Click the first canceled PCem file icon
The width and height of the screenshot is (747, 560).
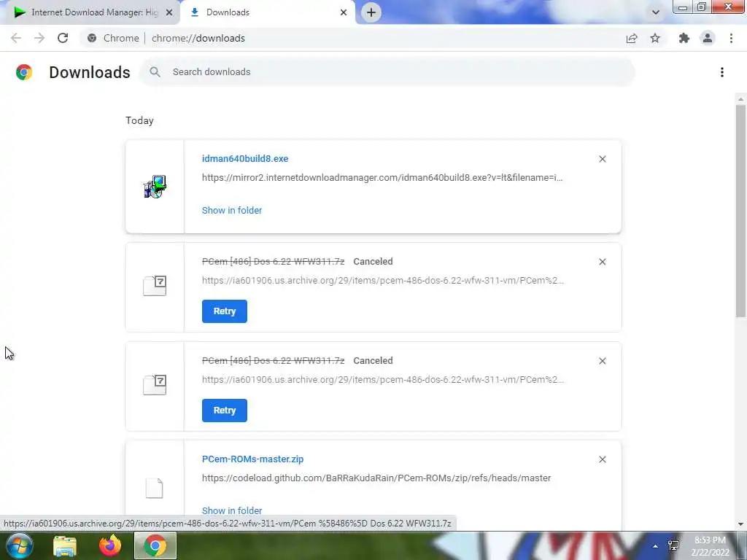155,286
